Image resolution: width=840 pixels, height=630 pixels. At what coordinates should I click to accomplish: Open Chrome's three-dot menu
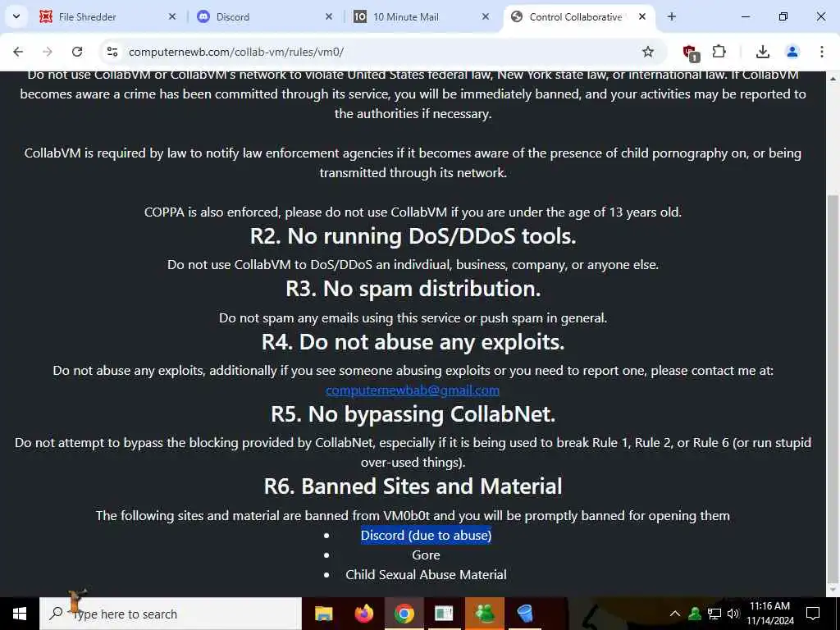[x=821, y=52]
